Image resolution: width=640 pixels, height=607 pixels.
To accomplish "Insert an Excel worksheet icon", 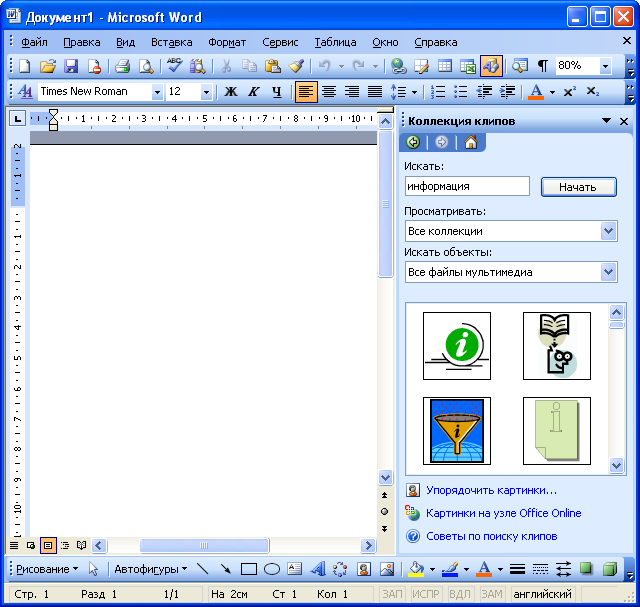I will click(468, 66).
